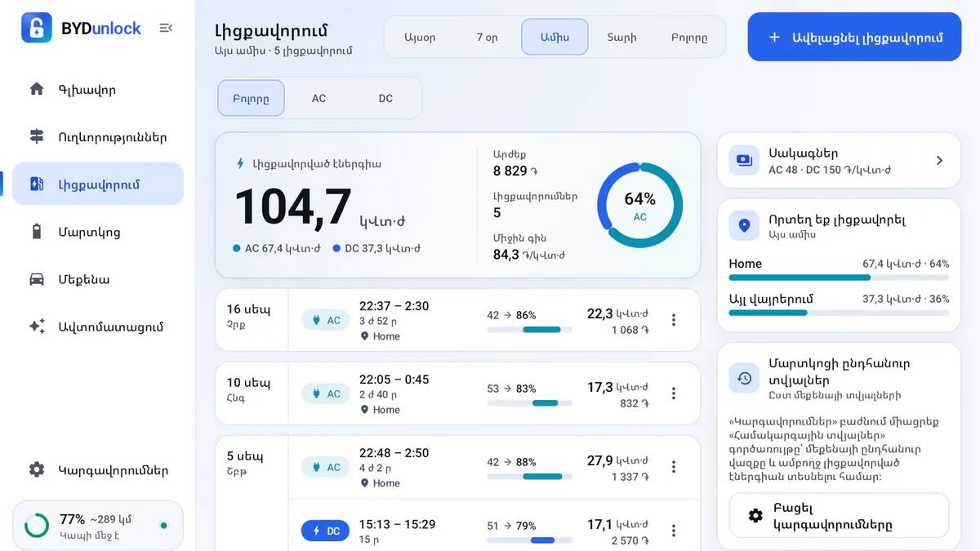
Task: Click the DC 37,3 կՎտ·ժ legend
Action: pyautogui.click(x=376, y=248)
